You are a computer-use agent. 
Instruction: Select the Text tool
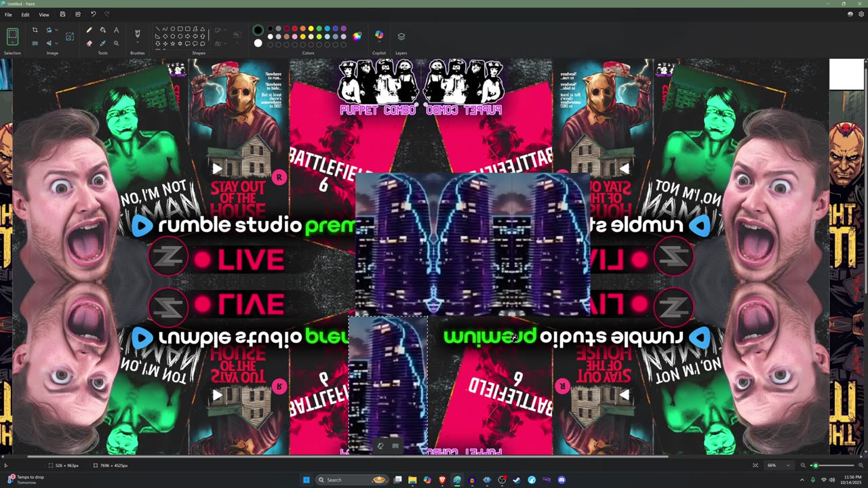[116, 30]
